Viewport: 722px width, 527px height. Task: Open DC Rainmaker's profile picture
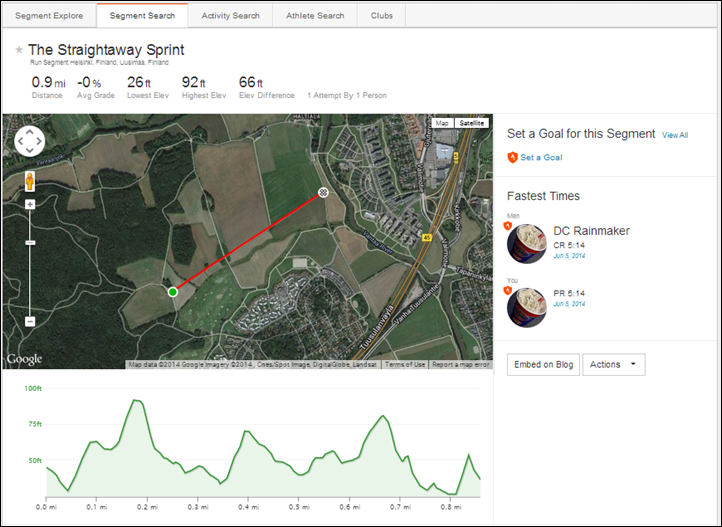coord(527,243)
